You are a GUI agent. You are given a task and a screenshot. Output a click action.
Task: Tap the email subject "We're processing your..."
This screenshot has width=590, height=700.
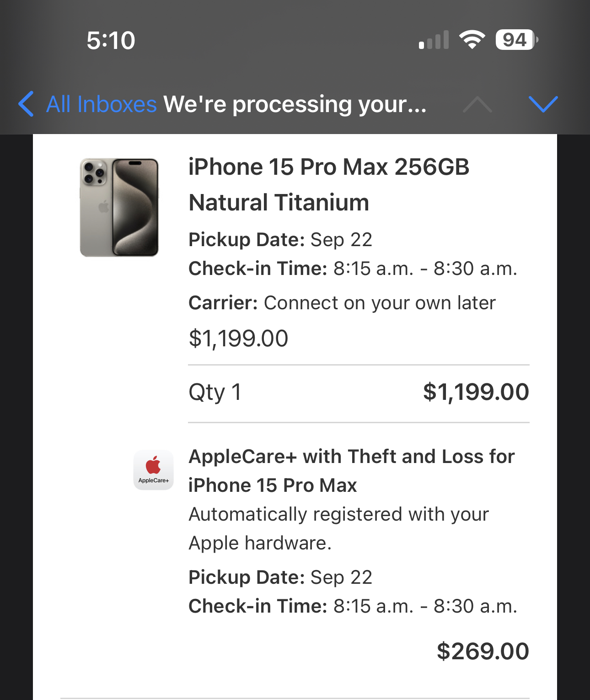click(x=295, y=104)
